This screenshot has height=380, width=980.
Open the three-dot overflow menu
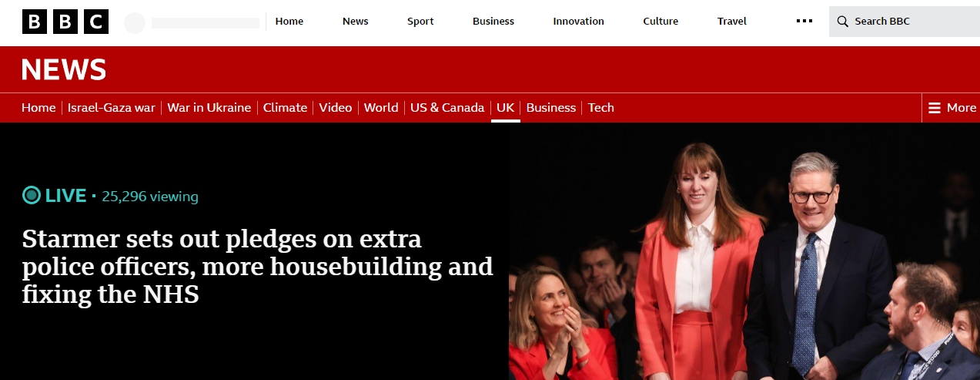click(804, 22)
